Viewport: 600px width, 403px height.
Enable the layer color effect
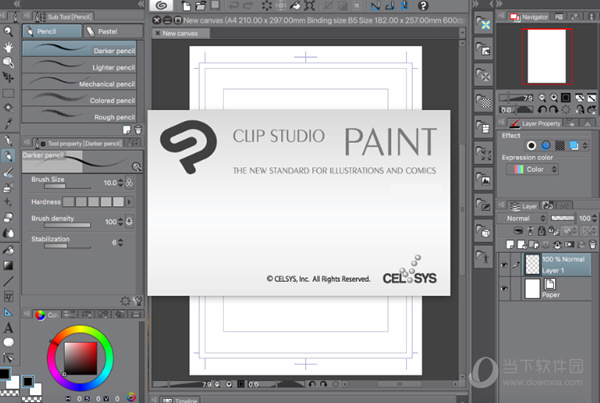[x=573, y=145]
